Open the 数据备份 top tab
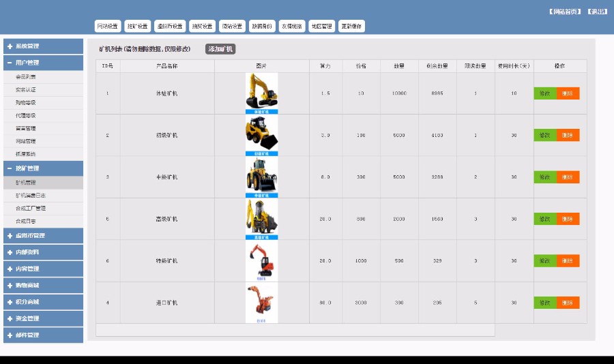Viewport: 614px width, 364px height. tap(262, 26)
